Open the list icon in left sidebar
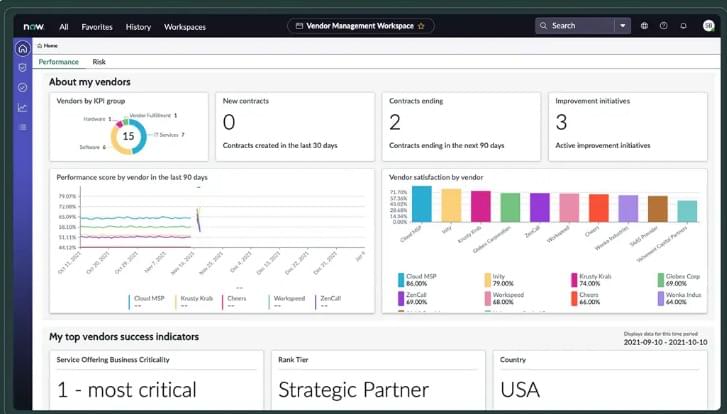The image size is (727, 414). (22, 127)
